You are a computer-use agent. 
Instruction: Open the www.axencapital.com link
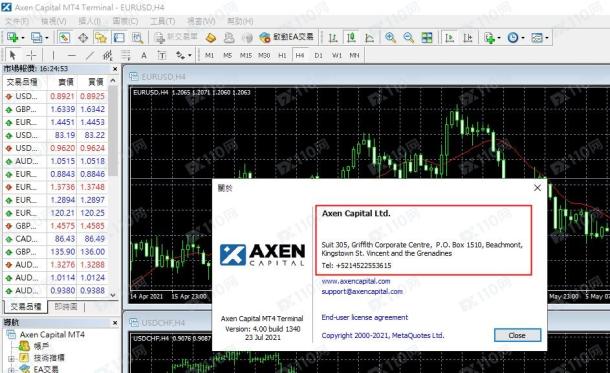point(356,281)
